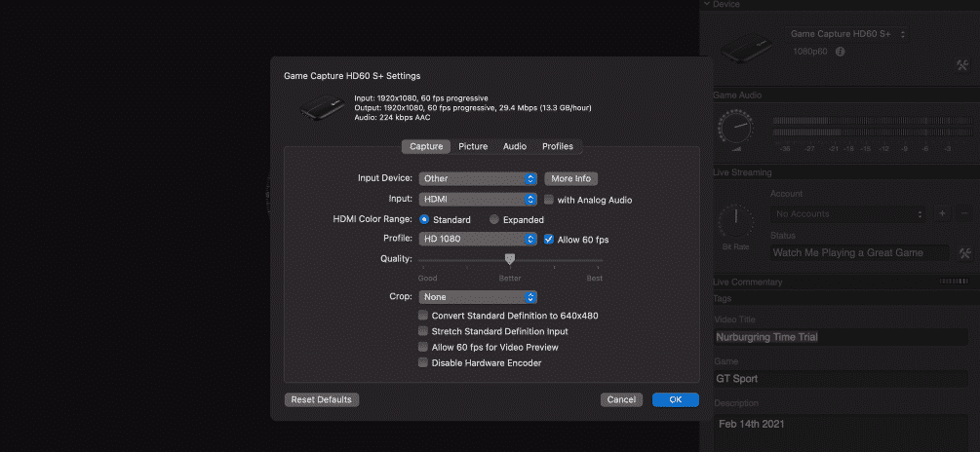The width and height of the screenshot is (980, 452).
Task: Click the Audio: 224 kbps AAC text
Action: click(392, 117)
